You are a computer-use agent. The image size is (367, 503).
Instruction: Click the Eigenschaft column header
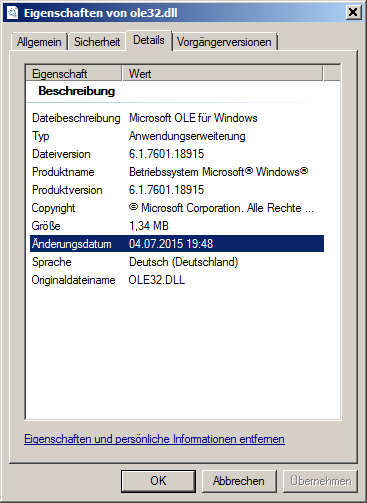[74, 73]
